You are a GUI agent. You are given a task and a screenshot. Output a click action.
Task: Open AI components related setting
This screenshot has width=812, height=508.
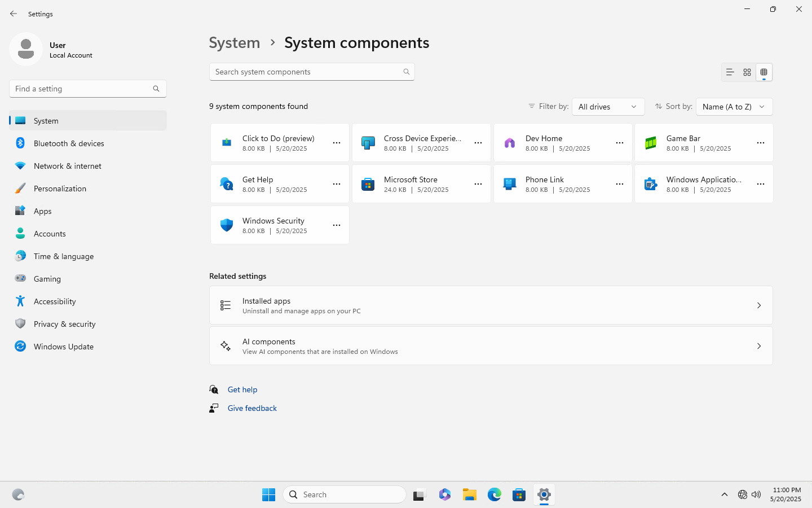point(491,346)
